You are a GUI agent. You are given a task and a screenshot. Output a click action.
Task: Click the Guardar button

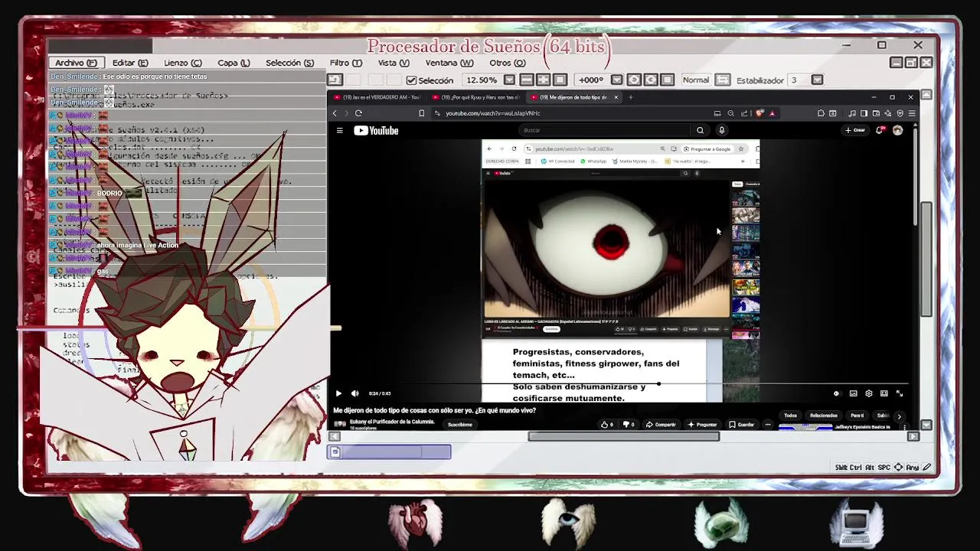[x=741, y=425]
